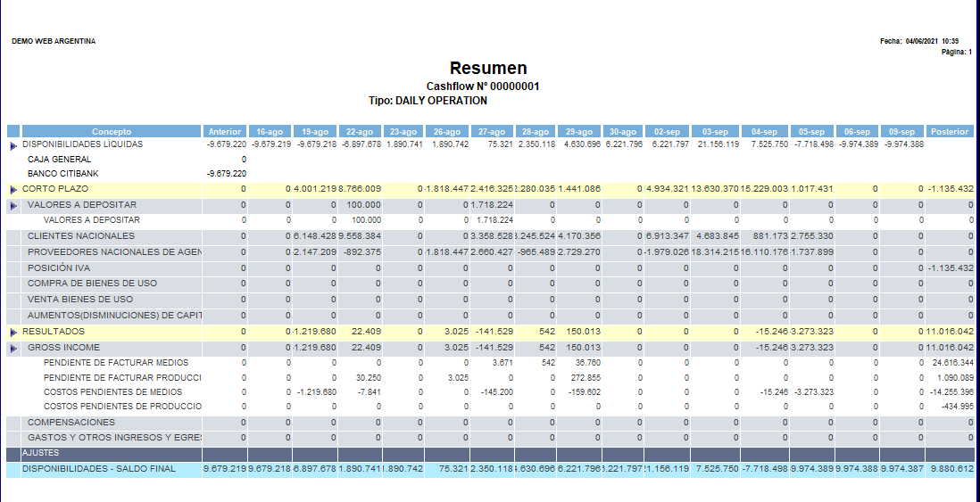980x502 pixels.
Task: Collapse the CORTO PLAZO section arrow
Action: click(13, 190)
